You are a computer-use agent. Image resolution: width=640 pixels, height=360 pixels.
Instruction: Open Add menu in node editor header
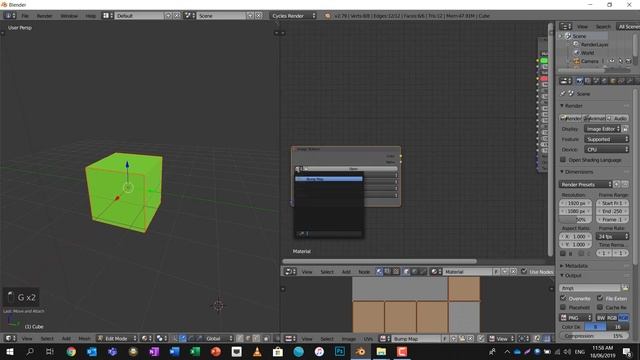coord(346,272)
